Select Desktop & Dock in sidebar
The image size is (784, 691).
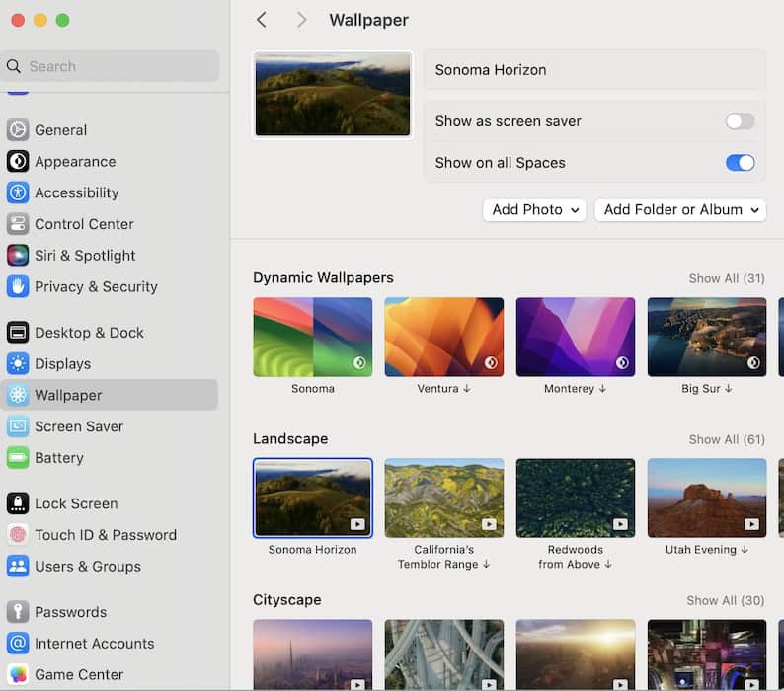[x=89, y=333]
